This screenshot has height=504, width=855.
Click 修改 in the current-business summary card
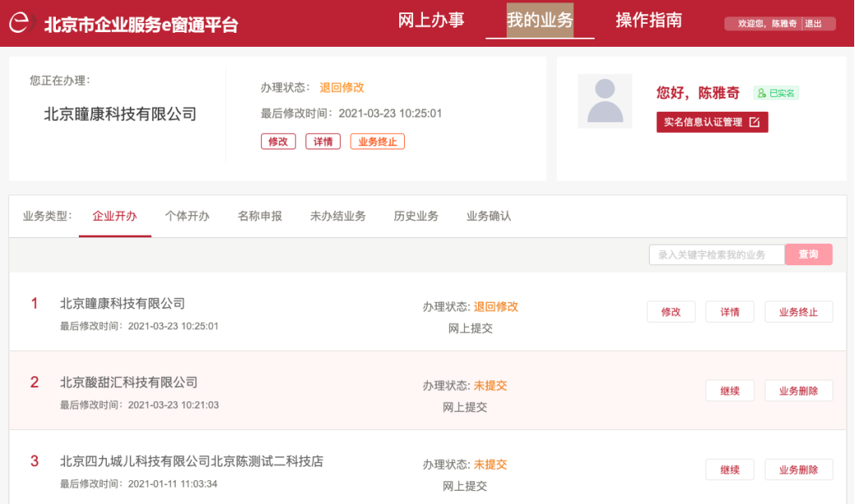pyautogui.click(x=278, y=142)
